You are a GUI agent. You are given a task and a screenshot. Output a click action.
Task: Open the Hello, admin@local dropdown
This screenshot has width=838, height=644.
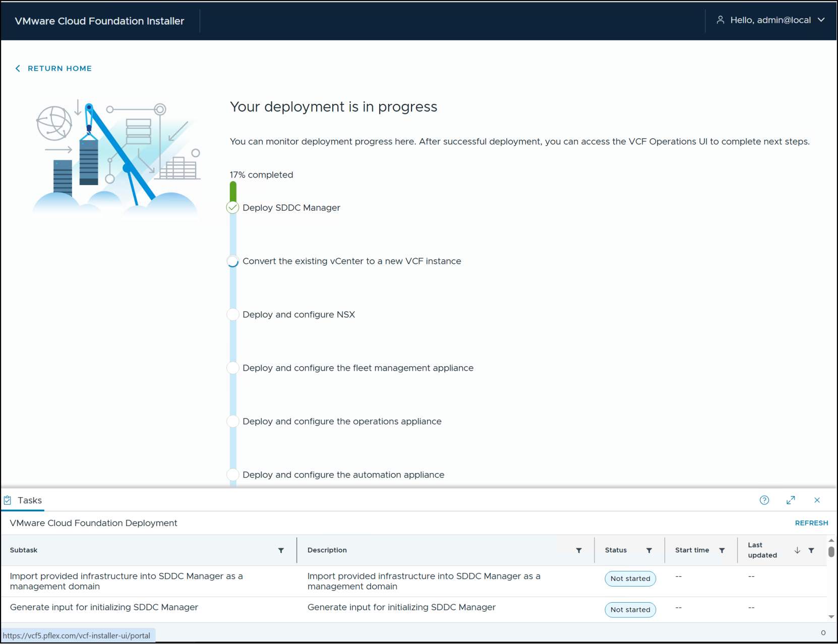[x=770, y=20]
